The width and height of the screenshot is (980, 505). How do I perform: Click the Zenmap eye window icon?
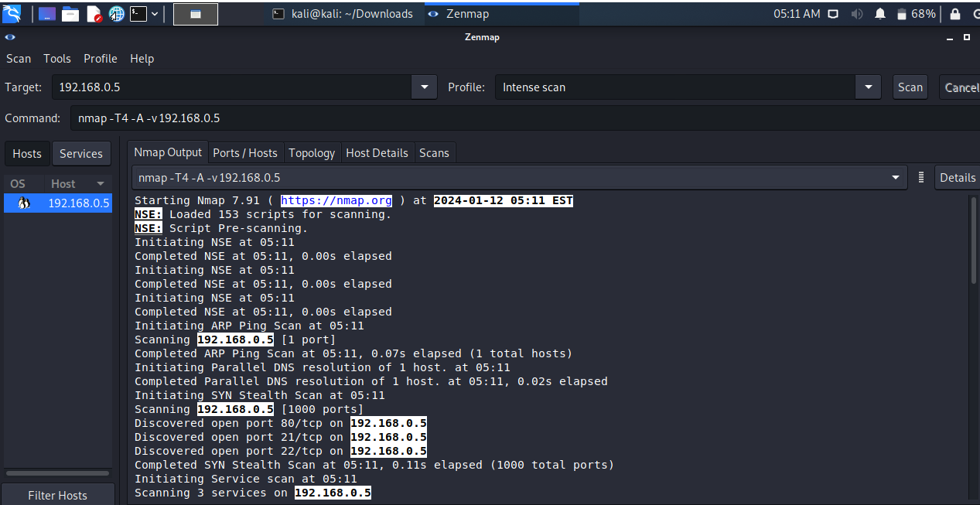tap(10, 36)
